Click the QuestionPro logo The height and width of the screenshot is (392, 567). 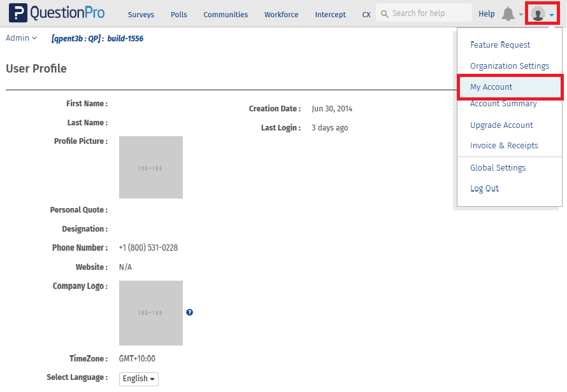pos(57,13)
